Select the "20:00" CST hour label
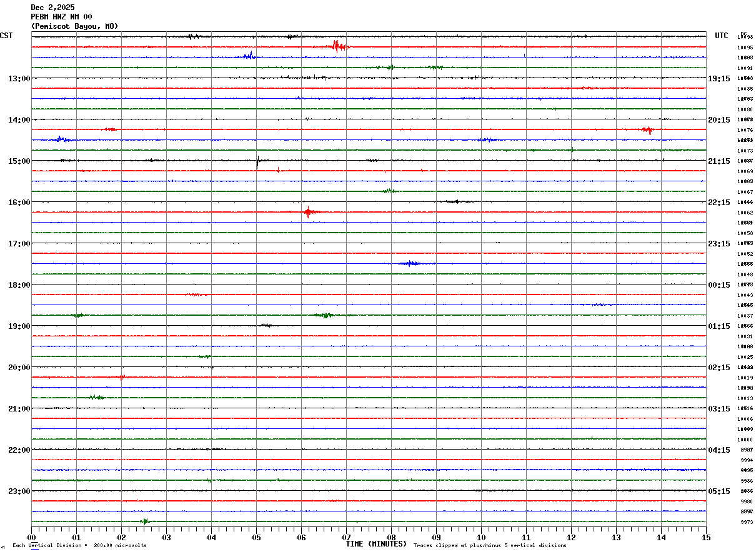Screen dimensions: 756x554 pos(19,367)
